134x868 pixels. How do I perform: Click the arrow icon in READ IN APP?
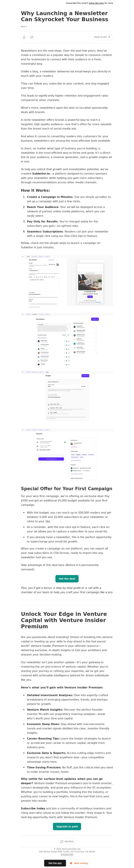109,37
